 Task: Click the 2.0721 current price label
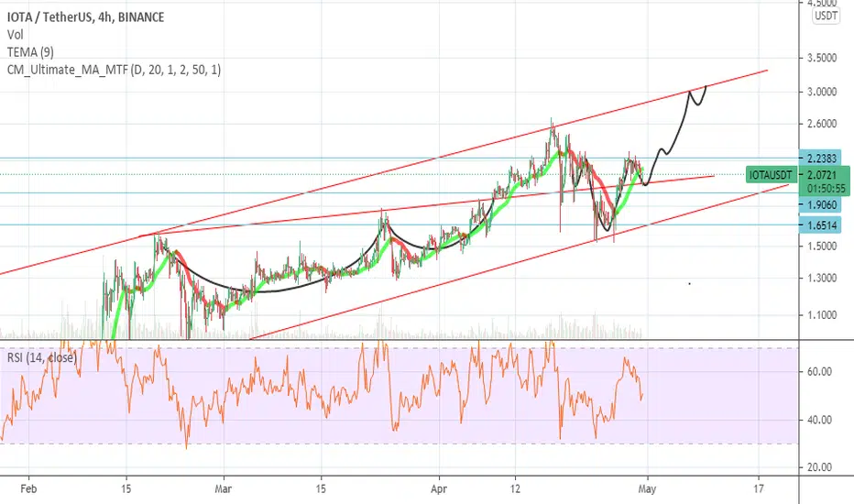tap(822, 175)
